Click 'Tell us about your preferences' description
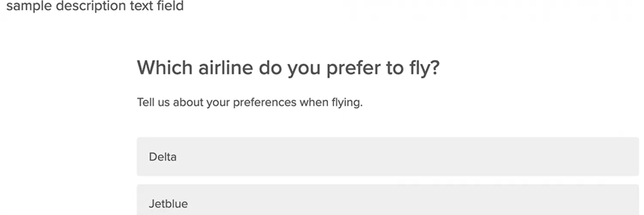The height and width of the screenshot is (215, 644). [x=249, y=103]
